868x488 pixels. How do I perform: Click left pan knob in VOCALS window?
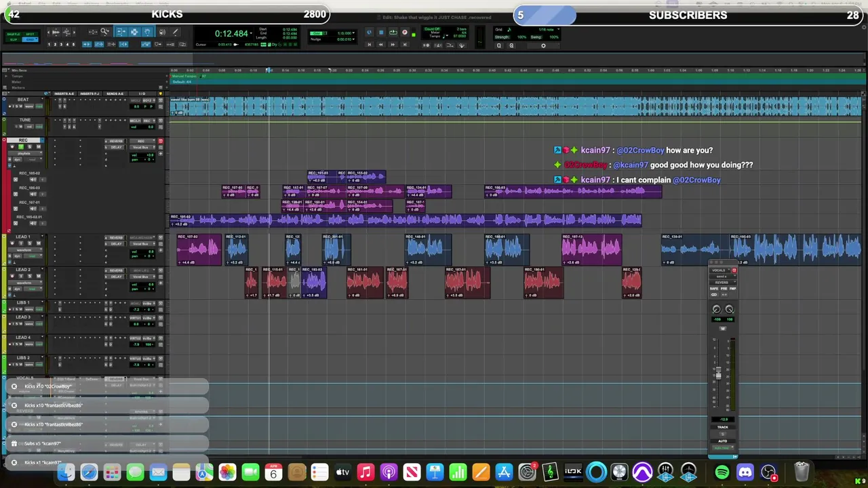[x=717, y=309]
